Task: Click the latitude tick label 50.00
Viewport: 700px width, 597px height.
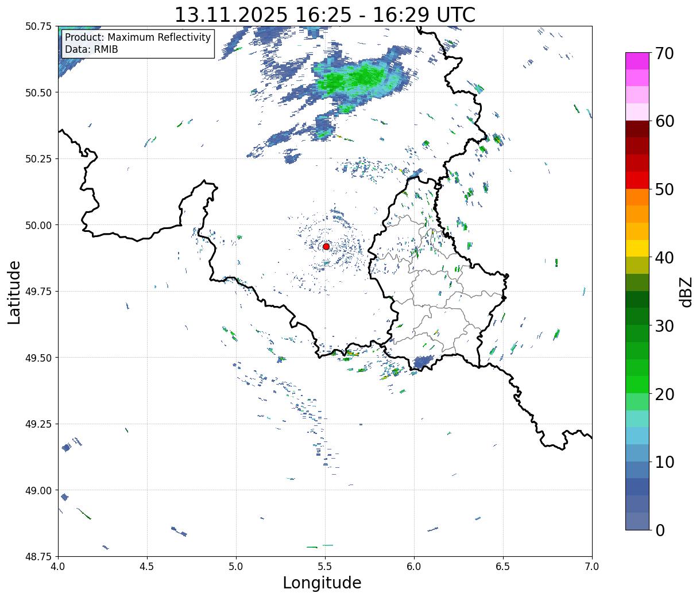Action: point(38,225)
